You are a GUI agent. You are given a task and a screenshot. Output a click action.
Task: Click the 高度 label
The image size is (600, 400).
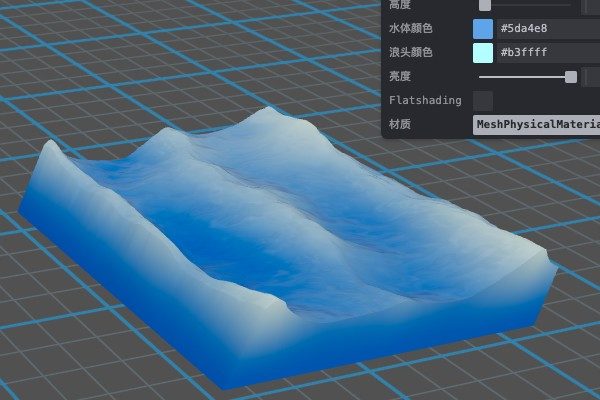[400, 5]
